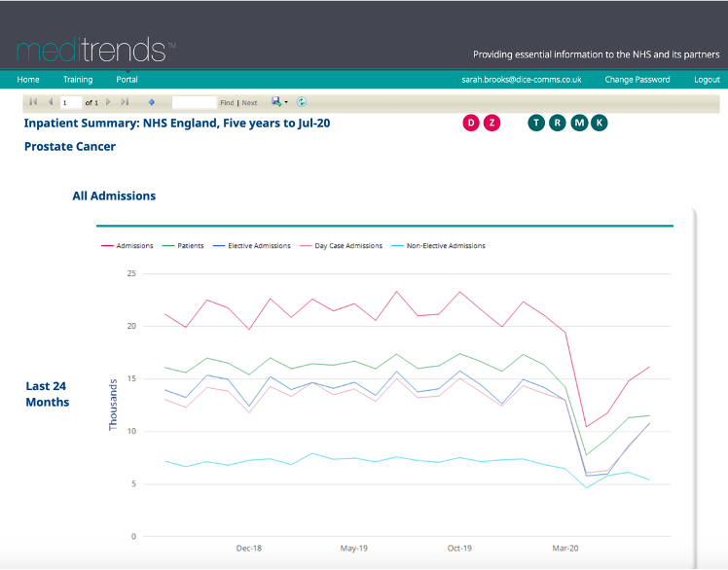Open the Portal menu item
The height and width of the screenshot is (570, 728).
click(127, 80)
